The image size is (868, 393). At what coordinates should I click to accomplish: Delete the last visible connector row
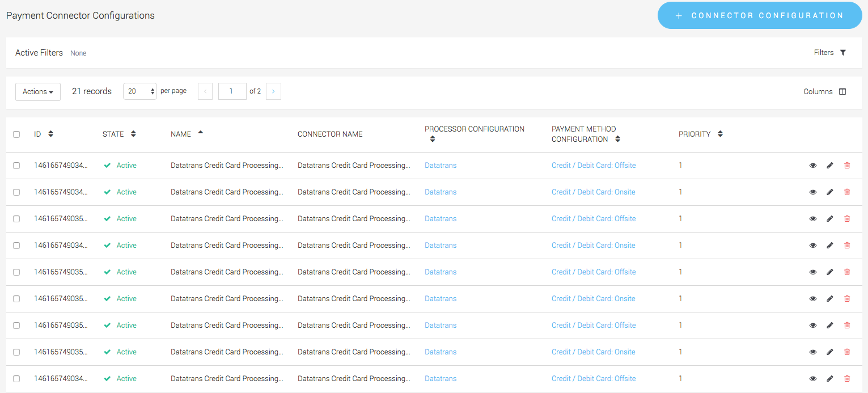pos(847,378)
